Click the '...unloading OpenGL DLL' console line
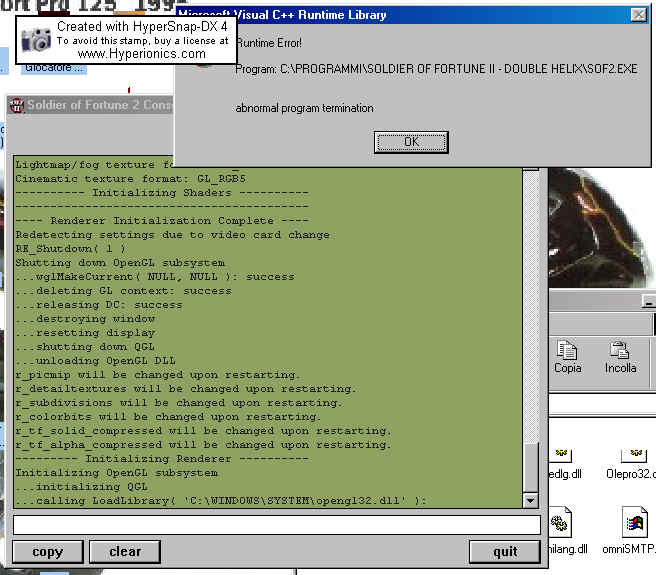Image resolution: width=656 pixels, height=575 pixels. [x=95, y=361]
